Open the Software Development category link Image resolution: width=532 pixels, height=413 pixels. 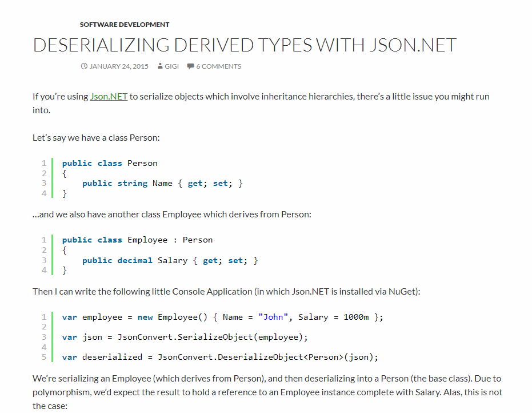pos(125,25)
